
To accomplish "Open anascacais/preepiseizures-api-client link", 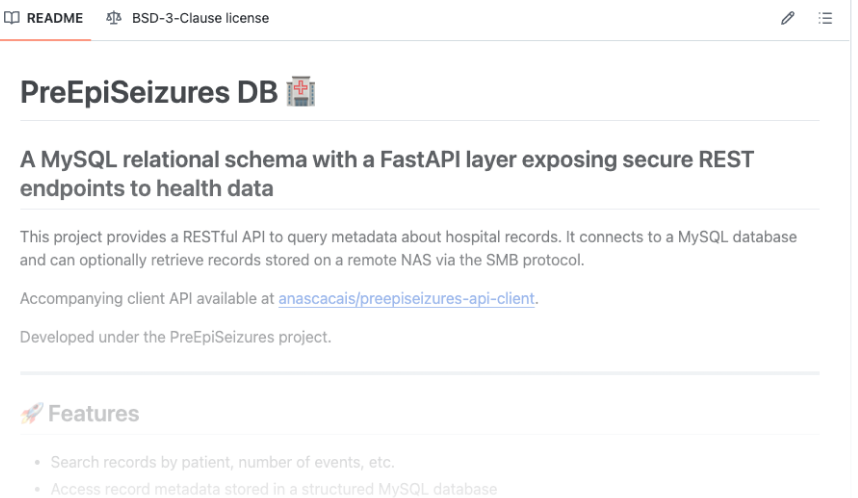I will click(407, 299).
